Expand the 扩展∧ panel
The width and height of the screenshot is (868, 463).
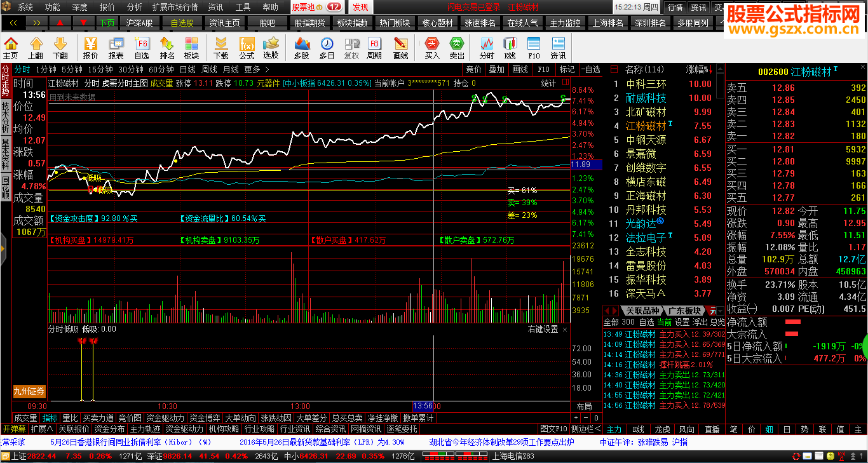click(42, 429)
